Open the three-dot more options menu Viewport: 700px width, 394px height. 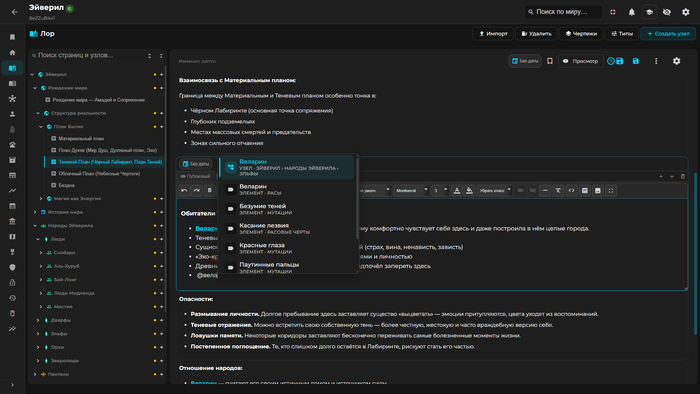click(x=656, y=61)
